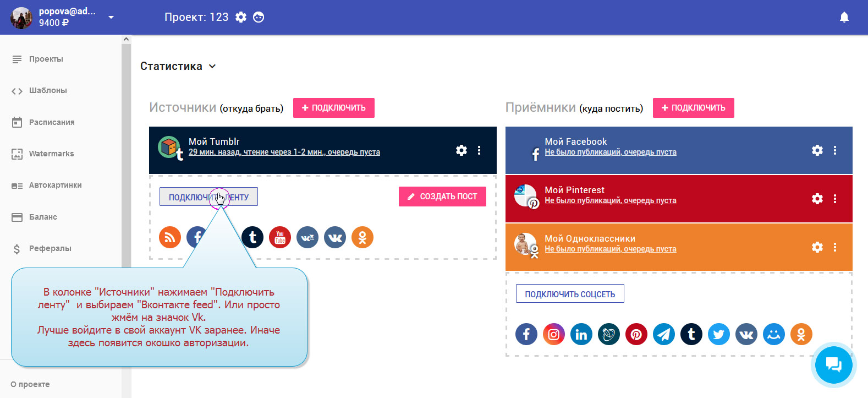
Task: Open the live chat bubble
Action: 833,364
